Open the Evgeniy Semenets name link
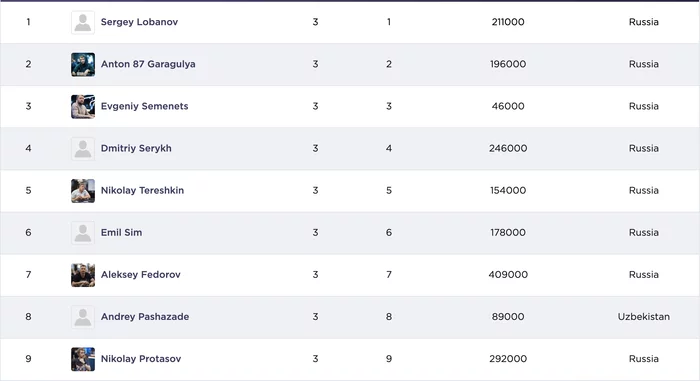 (x=145, y=106)
